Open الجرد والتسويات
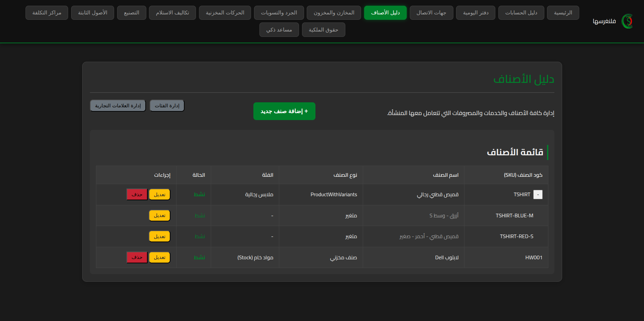This screenshot has height=321, width=644. pyautogui.click(x=279, y=12)
